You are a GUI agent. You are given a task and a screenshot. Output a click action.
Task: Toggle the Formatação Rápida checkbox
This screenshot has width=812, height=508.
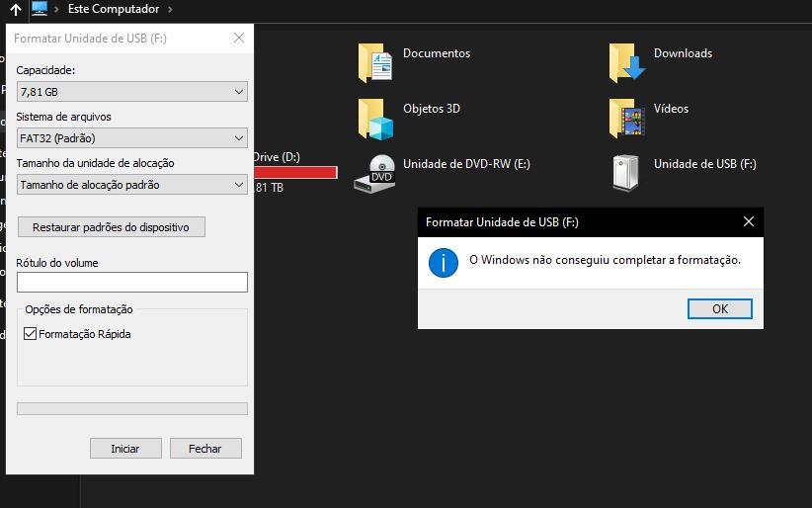(30, 334)
